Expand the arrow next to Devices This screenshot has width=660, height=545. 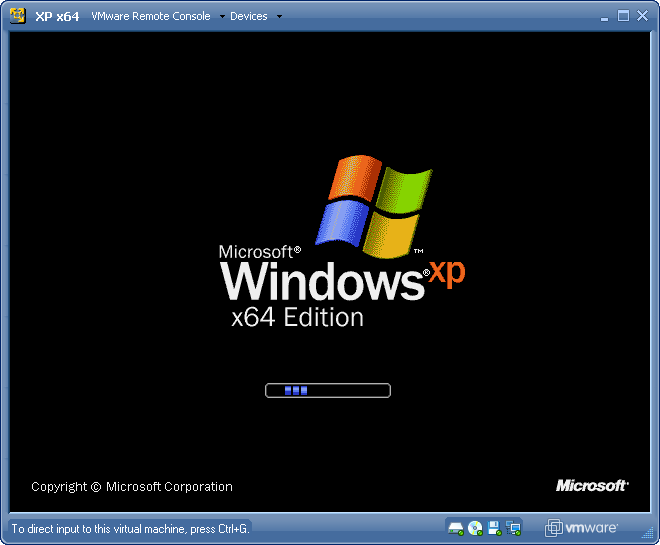(x=279, y=16)
